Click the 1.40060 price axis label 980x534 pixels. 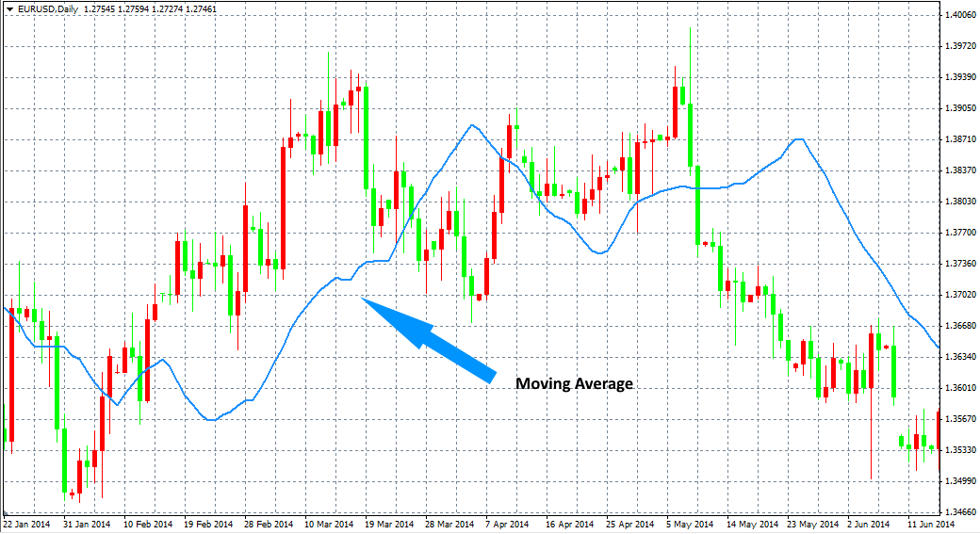(959, 15)
